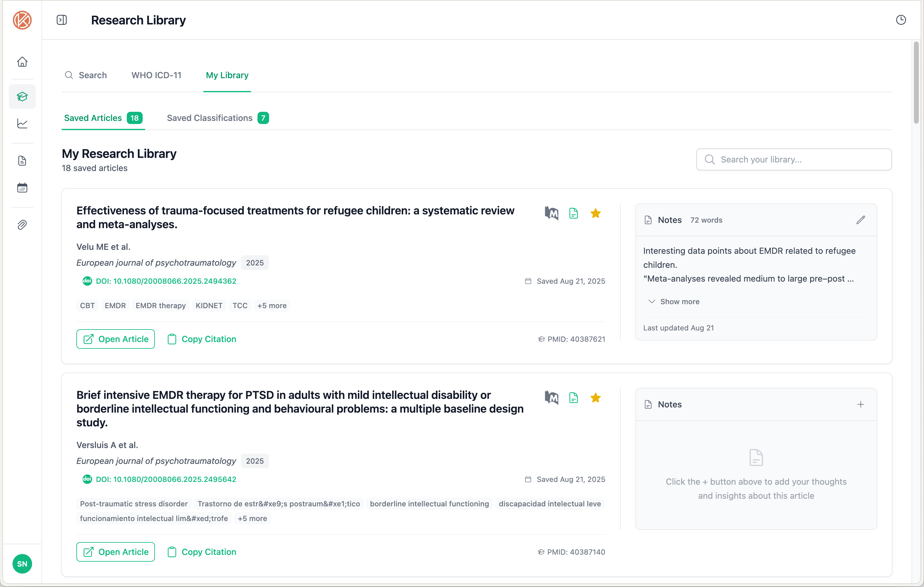This screenshot has width=924, height=587.
Task: Open the calendar icon in the sidebar
Action: pyautogui.click(x=22, y=187)
